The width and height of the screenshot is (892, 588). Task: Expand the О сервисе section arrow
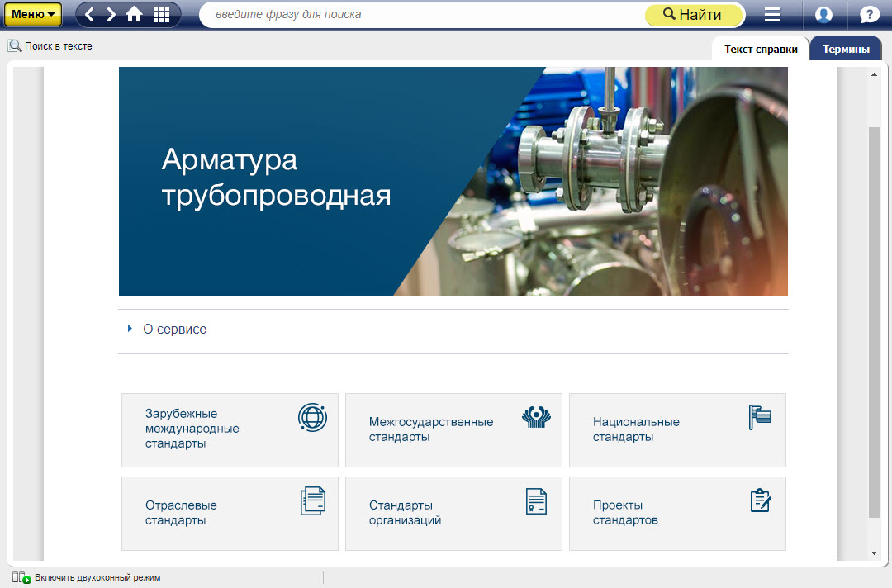pos(130,329)
